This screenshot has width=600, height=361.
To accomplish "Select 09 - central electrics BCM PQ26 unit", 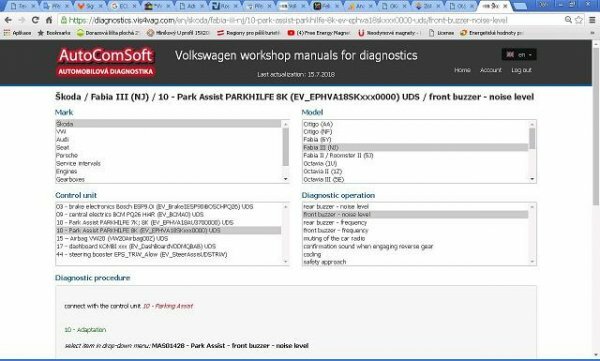I will coord(168,214).
